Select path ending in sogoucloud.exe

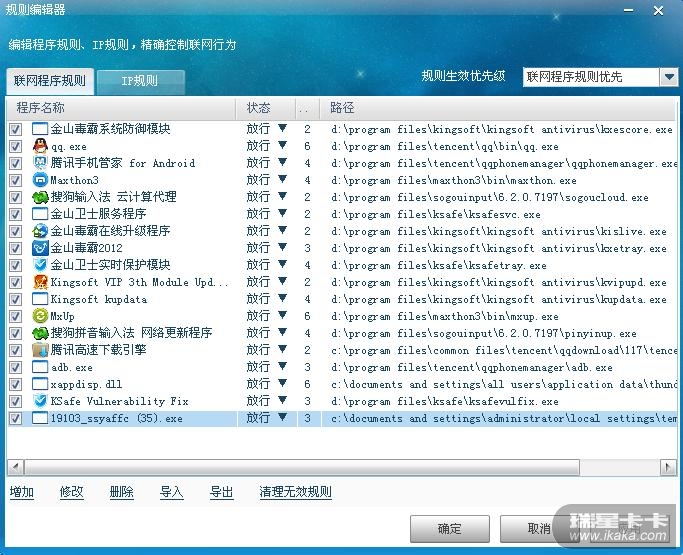coord(490,197)
